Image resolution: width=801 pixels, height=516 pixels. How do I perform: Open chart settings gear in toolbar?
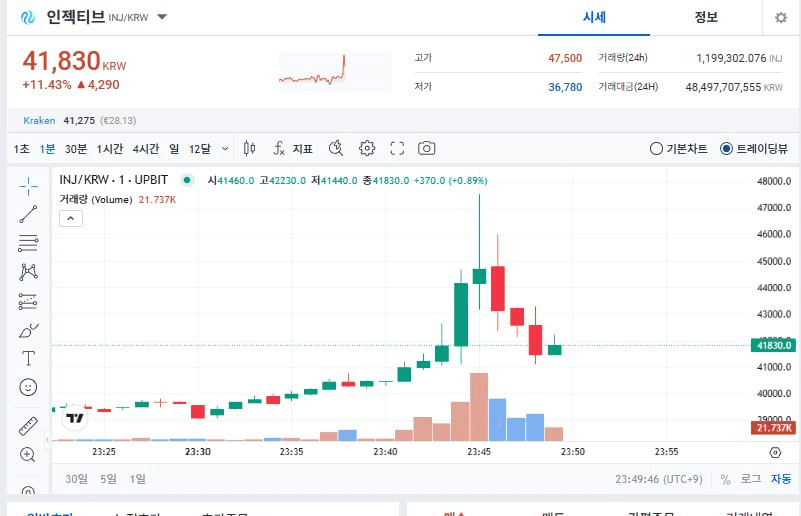coord(367,149)
